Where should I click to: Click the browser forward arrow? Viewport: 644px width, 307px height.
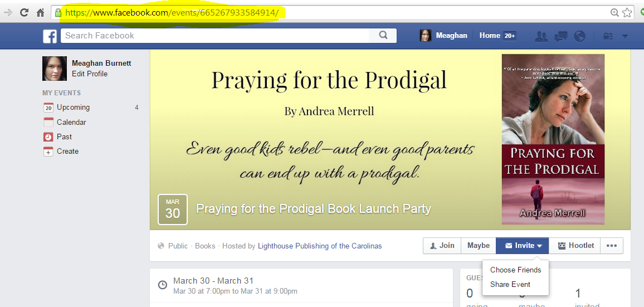[7, 12]
